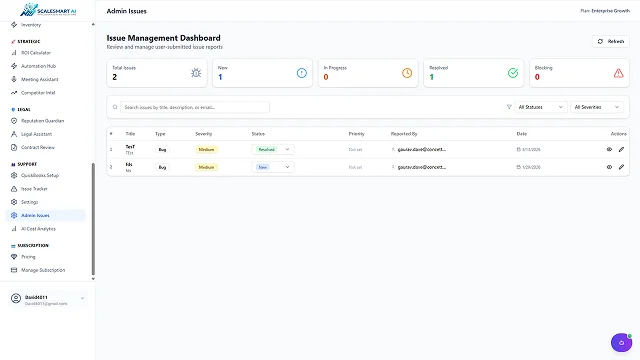
Task: Open ROI Calculator page
Action: click(36, 53)
